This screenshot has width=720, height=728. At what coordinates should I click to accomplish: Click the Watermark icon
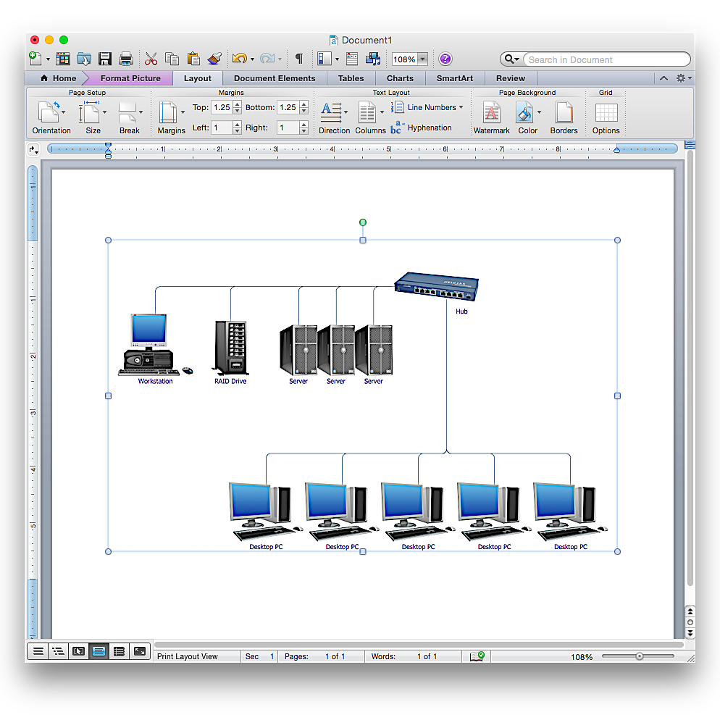coord(492,112)
